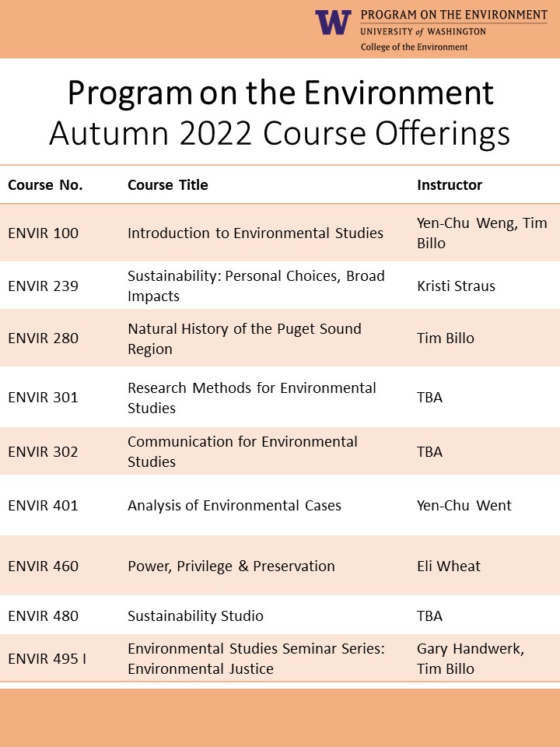Click the Autumn 2022 Course Offerings title
Viewport: 560px width, 747px height.
279,133
